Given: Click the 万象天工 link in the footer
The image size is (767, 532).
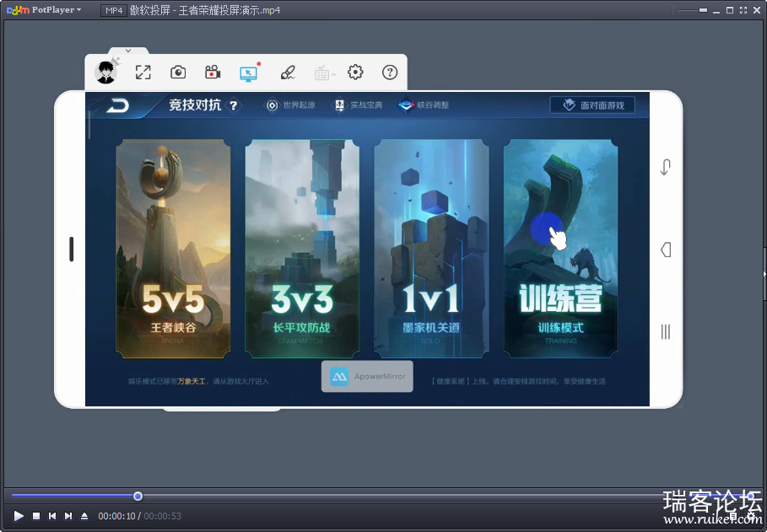Looking at the screenshot, I should 192,381.
